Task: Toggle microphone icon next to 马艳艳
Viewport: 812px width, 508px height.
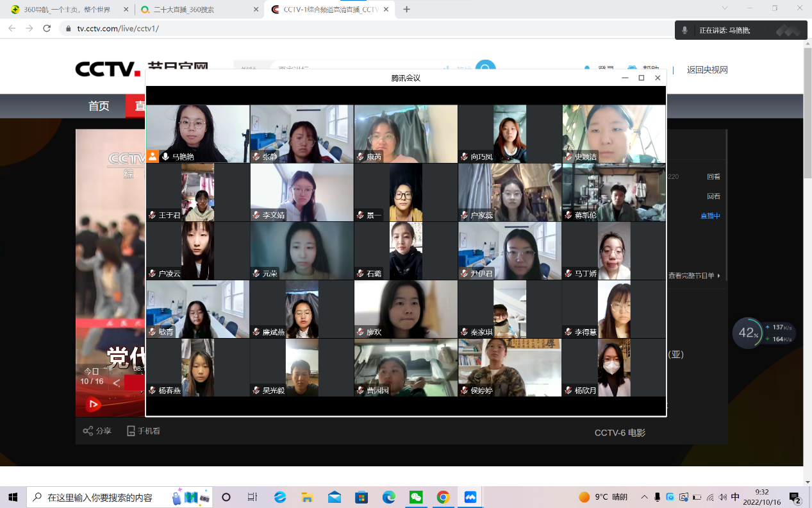Action: click(165, 157)
